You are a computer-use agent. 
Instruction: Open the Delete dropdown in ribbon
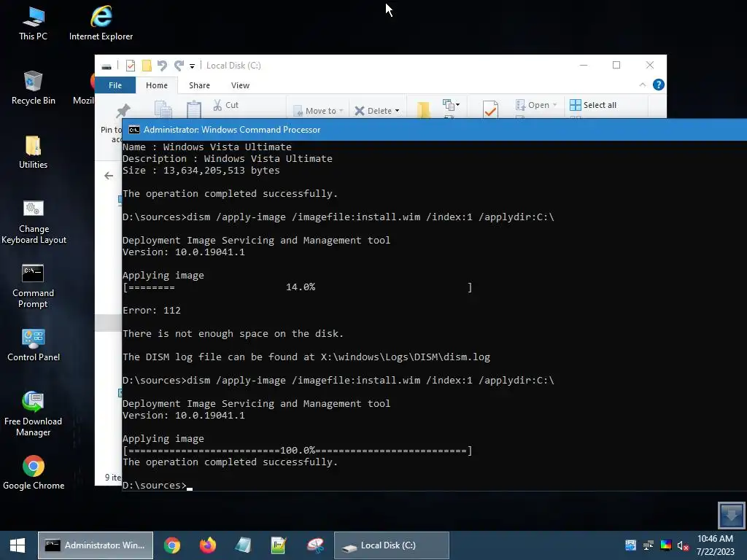coord(376,111)
